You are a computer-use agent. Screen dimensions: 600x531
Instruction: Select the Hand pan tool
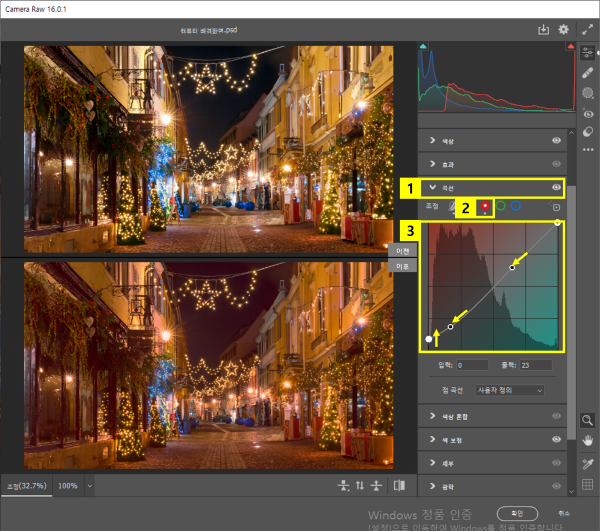(x=589, y=441)
